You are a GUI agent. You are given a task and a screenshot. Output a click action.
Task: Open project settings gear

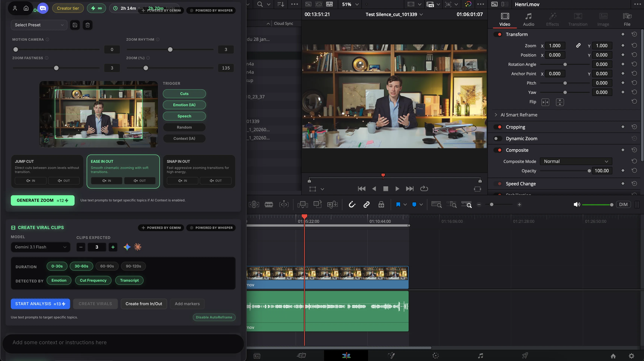click(x=632, y=356)
